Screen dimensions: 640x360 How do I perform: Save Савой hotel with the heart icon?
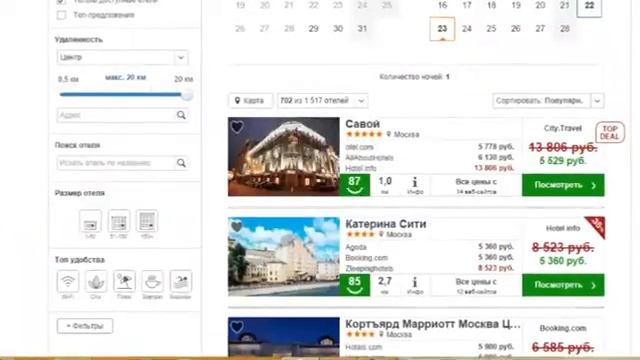(x=237, y=127)
